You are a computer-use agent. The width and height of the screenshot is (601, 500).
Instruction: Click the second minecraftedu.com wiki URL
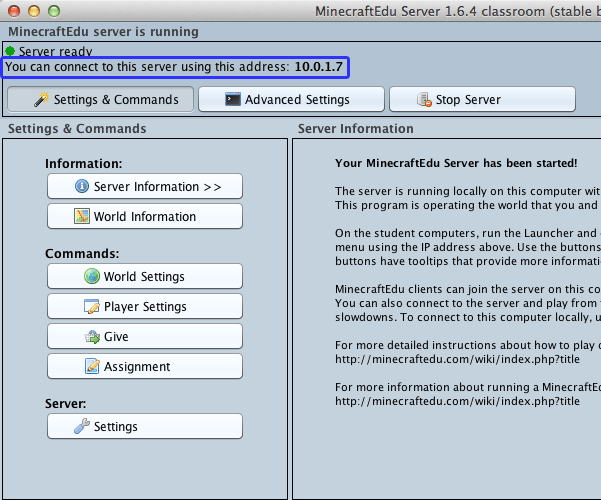(x=457, y=401)
